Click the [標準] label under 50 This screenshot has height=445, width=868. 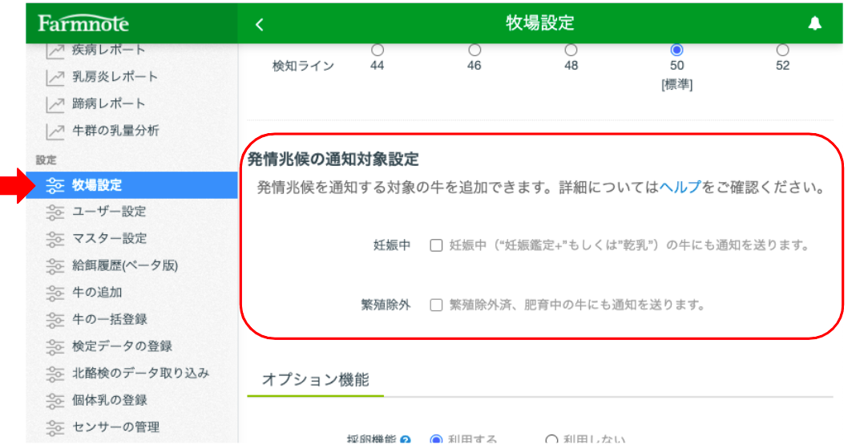pyautogui.click(x=676, y=85)
